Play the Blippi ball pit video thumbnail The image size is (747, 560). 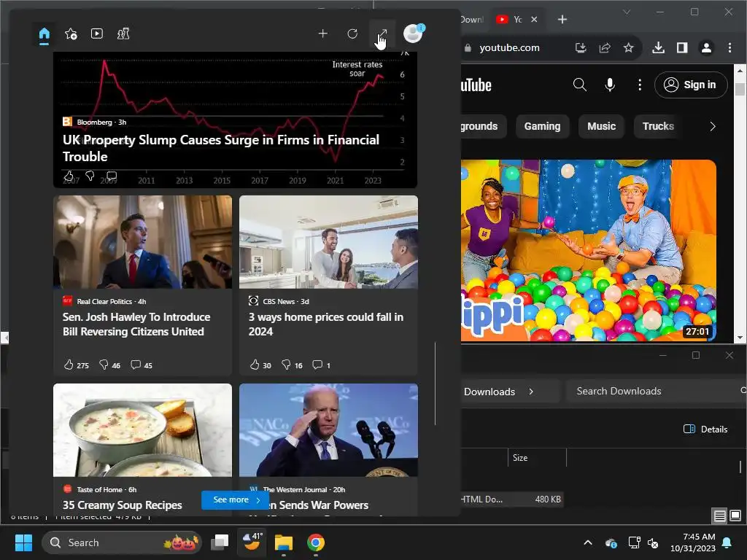coord(589,251)
